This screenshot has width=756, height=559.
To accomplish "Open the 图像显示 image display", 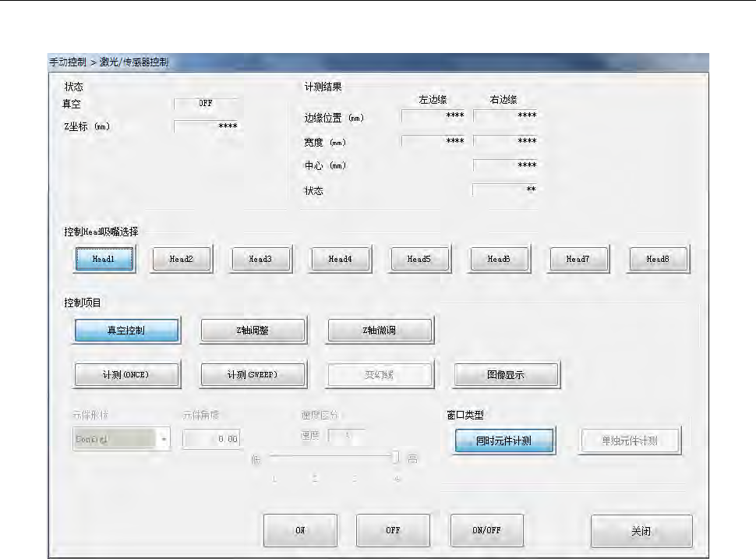I will pos(506,374).
